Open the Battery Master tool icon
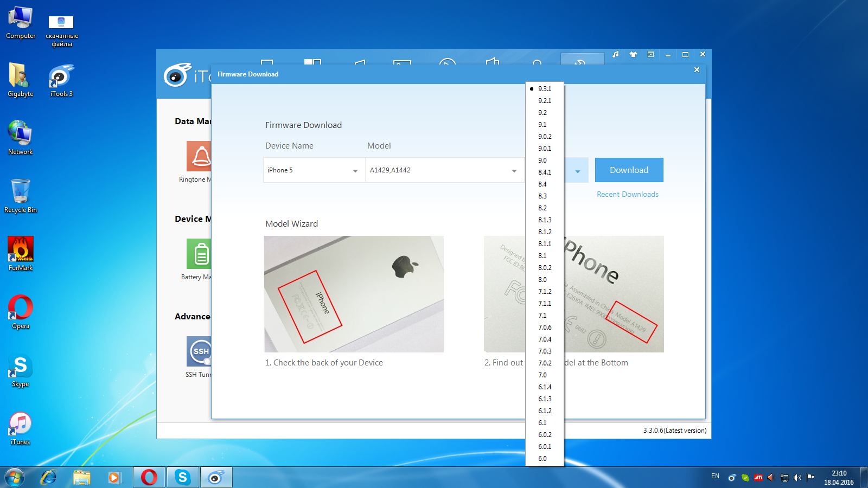 (x=199, y=254)
